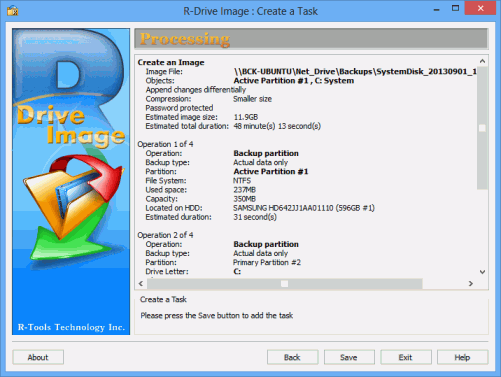The height and width of the screenshot is (377, 501).
Task: Click the image file path \\BCK-UBUNTU\Net_Drive
Action: tap(356, 72)
